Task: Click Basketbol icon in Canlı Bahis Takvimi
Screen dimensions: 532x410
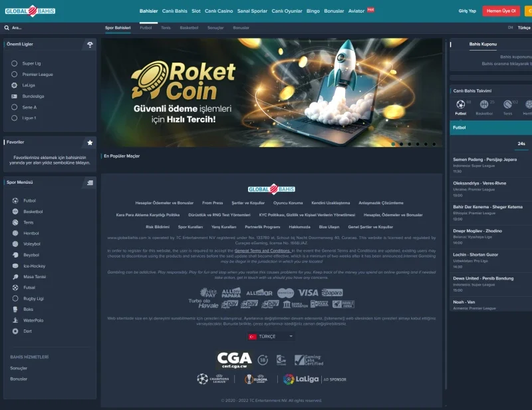Action: (484, 104)
